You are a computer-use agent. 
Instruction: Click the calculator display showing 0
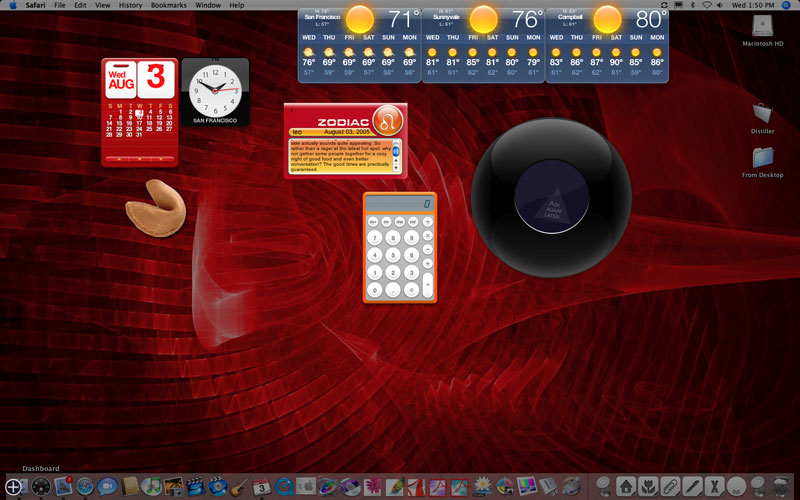399,204
